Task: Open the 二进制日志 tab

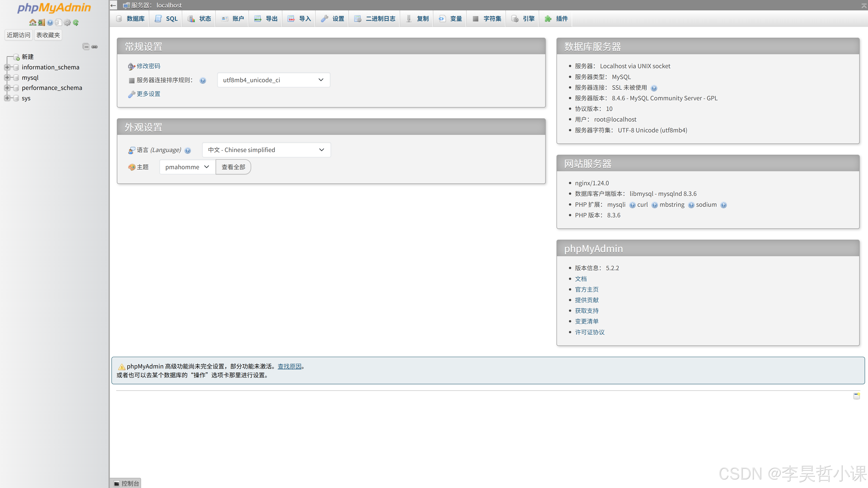Action: click(375, 19)
